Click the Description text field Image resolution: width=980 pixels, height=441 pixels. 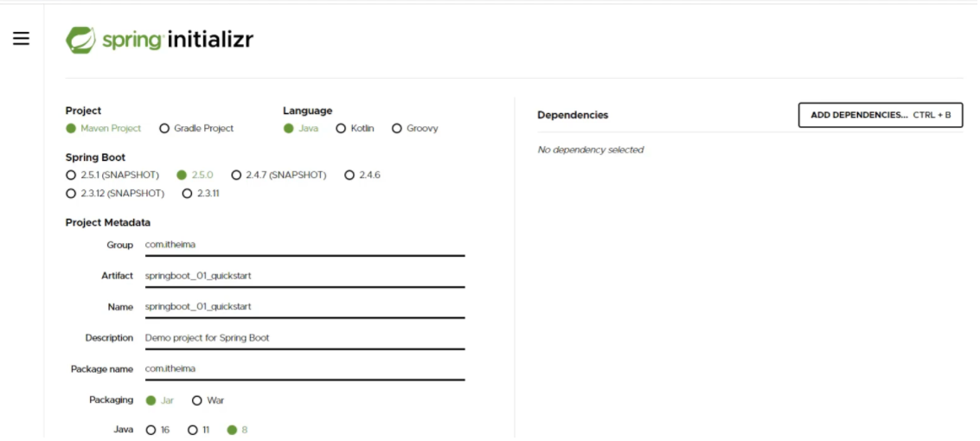coord(303,338)
